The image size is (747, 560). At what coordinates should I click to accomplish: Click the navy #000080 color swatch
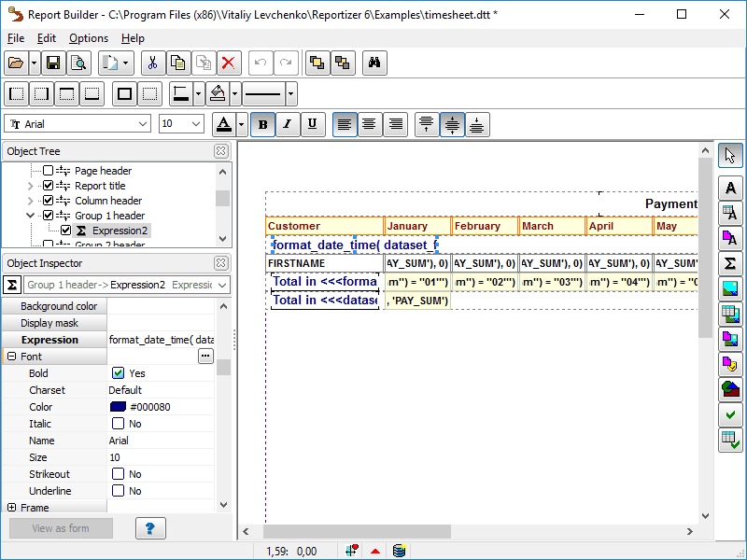point(119,407)
